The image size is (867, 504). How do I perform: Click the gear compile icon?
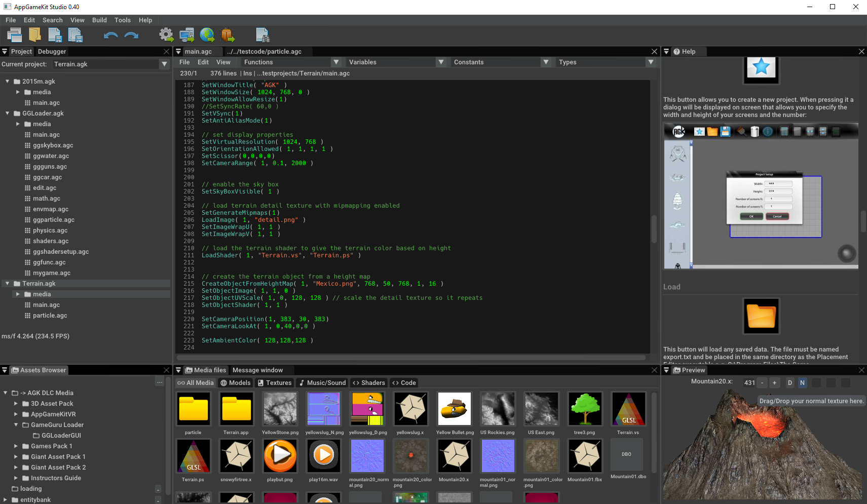point(166,35)
